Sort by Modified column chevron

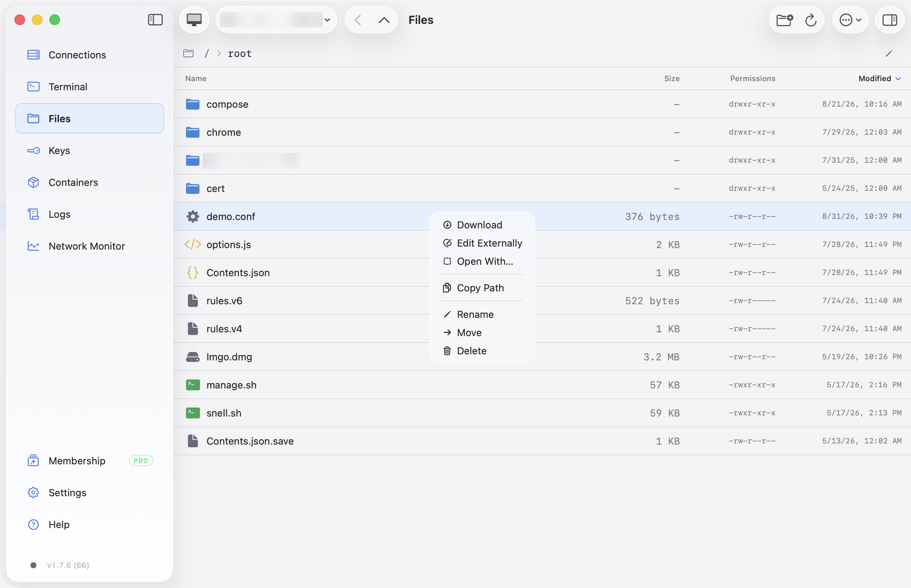click(898, 79)
